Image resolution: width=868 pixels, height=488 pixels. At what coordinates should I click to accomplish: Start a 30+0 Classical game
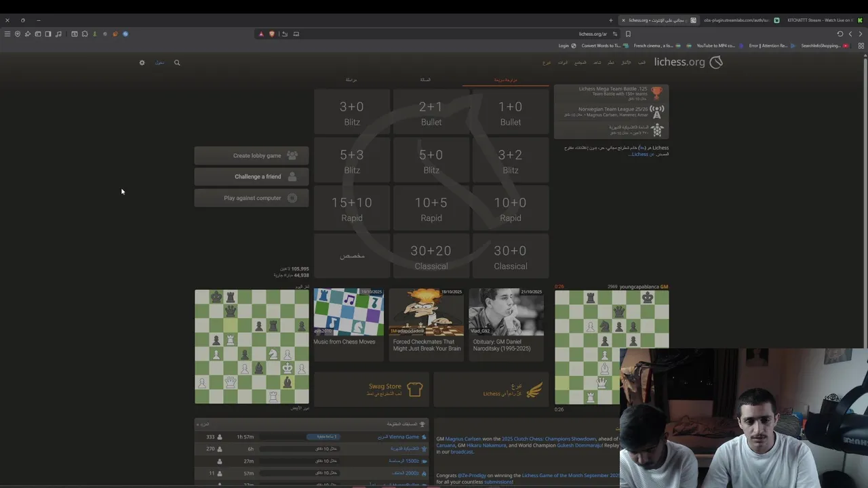[511, 258]
